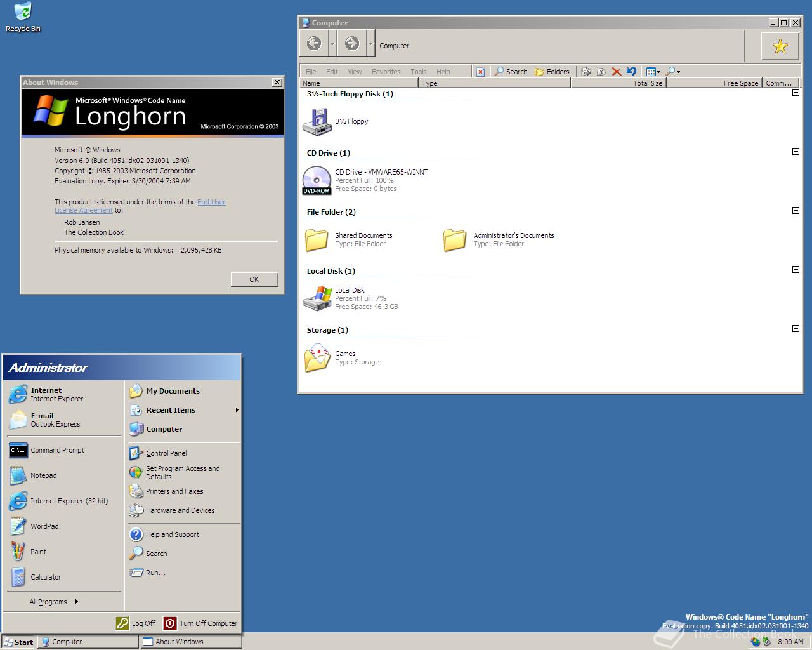Expand All Programs in Start menu
The width and height of the screenshot is (812, 650).
54,602
